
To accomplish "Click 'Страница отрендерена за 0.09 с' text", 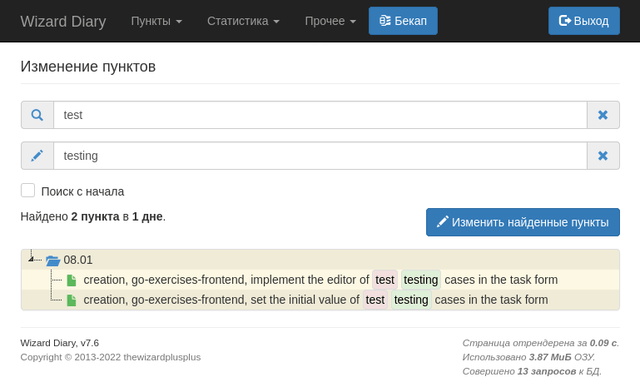I will click(x=541, y=343).
